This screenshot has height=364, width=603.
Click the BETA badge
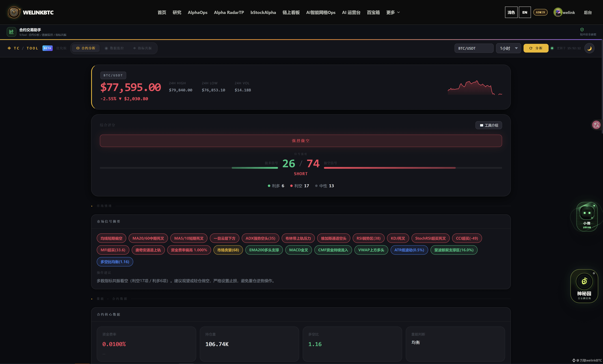47,48
